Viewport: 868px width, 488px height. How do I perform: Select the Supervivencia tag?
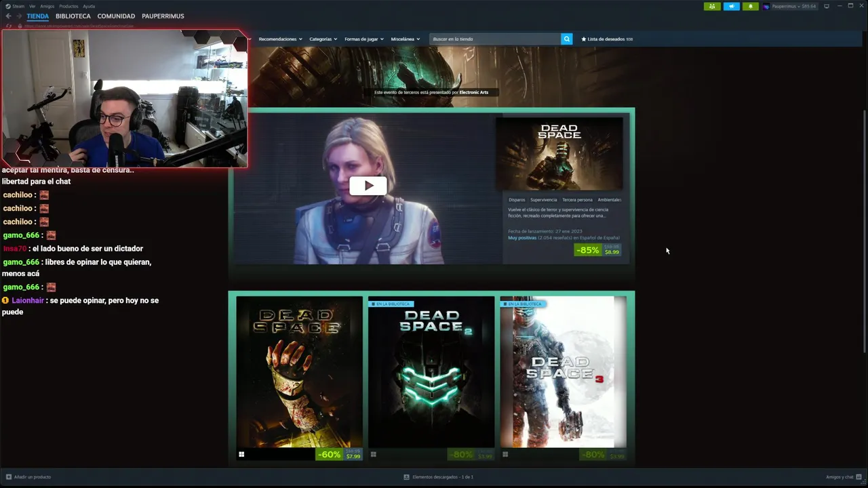pos(543,200)
